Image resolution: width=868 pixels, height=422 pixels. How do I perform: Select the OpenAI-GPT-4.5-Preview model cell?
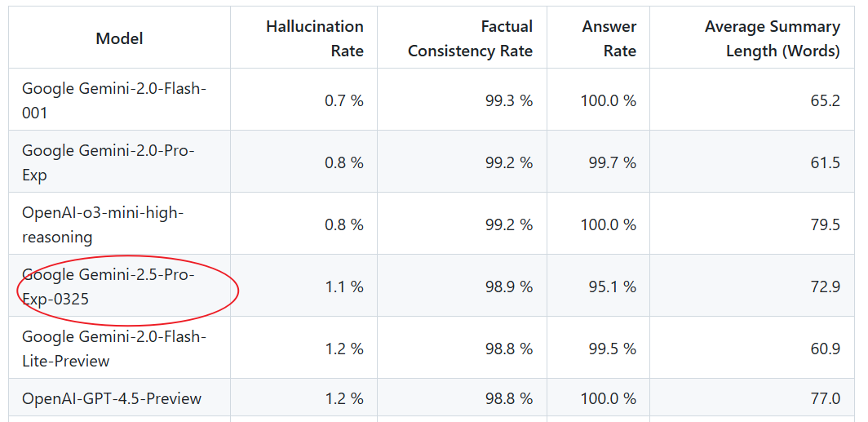click(120, 398)
